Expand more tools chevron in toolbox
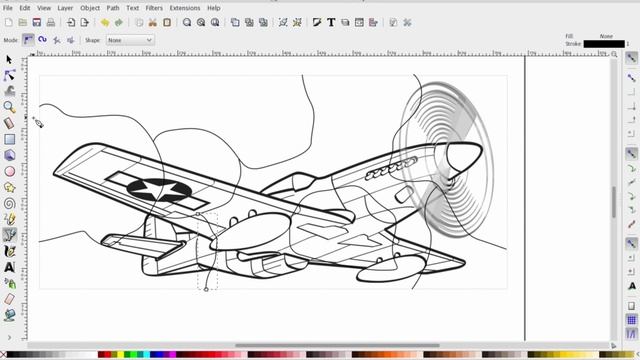 (x=9, y=337)
